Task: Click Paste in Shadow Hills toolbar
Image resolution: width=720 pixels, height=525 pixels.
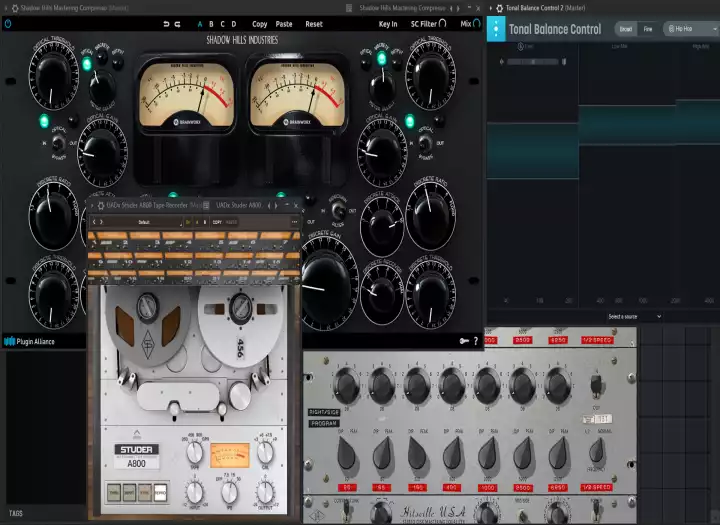Action: click(x=284, y=24)
